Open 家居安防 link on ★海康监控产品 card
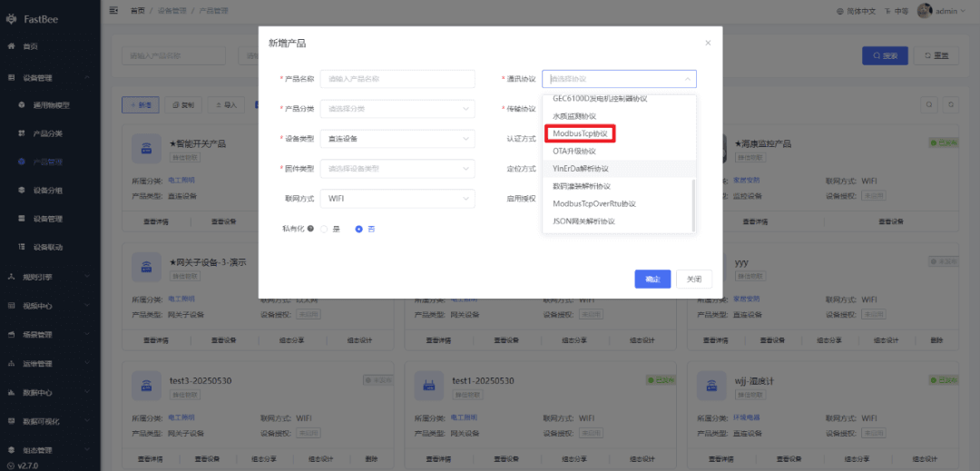Viewport: 980px width, 471px height. (746, 181)
